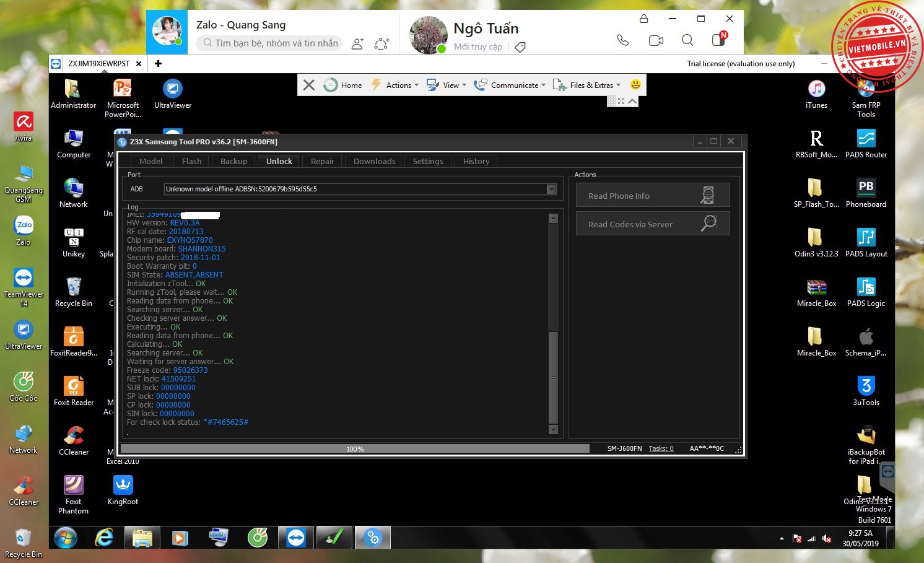The image size is (924, 563).
Task: Switch to the Flash tab
Action: [x=191, y=161]
